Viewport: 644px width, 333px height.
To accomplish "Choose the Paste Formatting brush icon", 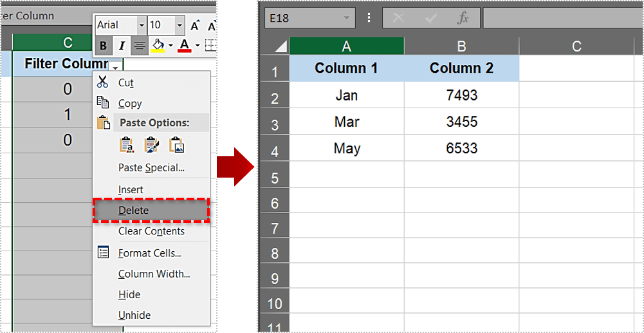I will pyautogui.click(x=151, y=145).
